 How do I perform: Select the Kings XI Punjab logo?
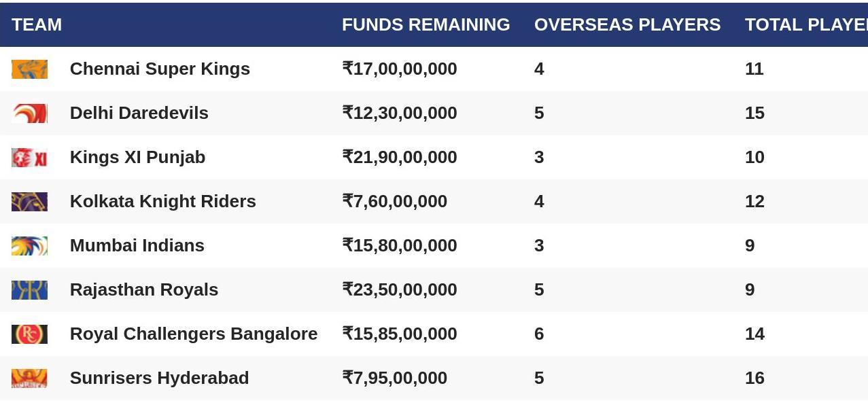click(x=29, y=158)
